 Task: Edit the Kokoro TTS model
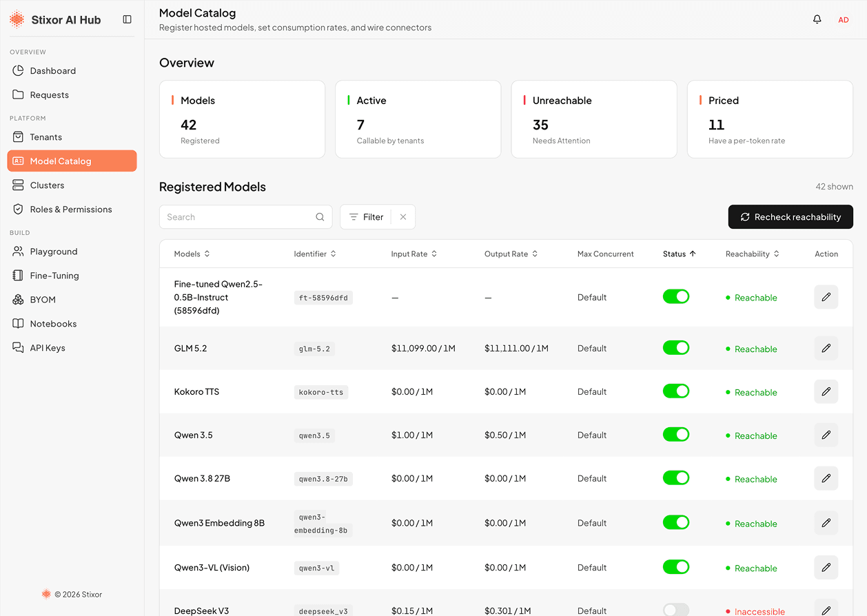click(x=826, y=391)
